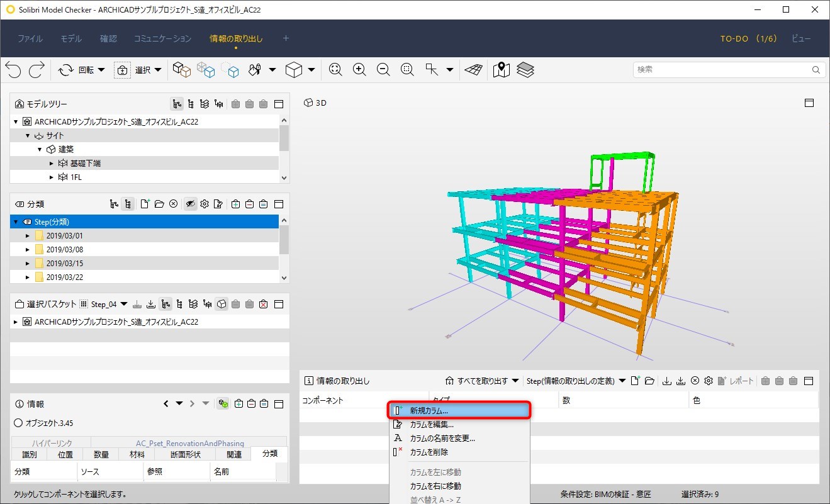Click the TO-DO (1/6) link
Viewport: 830px width, 504px height.
(x=749, y=38)
